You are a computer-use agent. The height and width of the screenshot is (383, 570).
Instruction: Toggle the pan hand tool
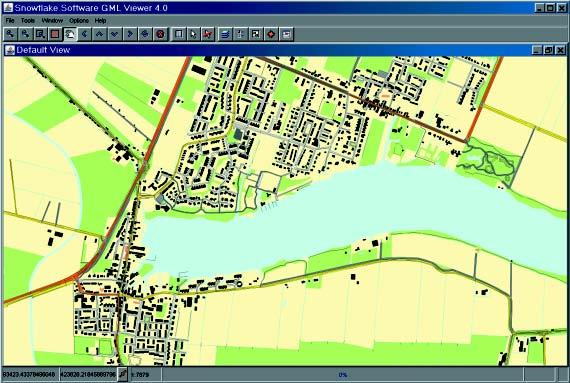pos(69,34)
